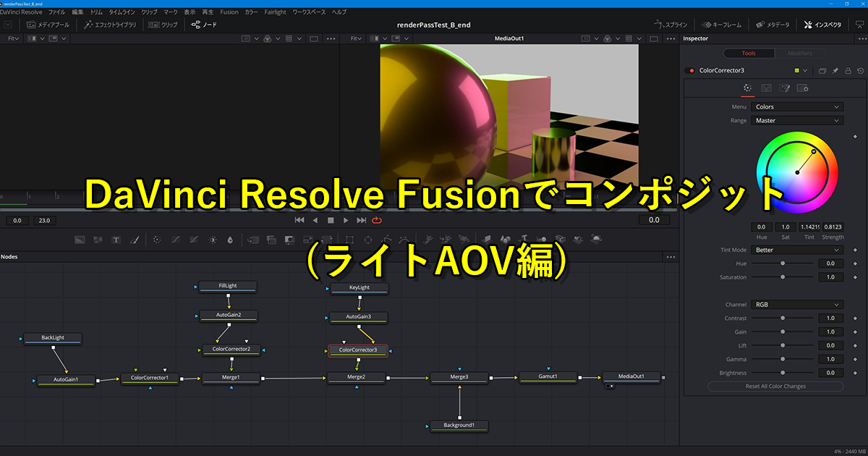Toggle the Metadata panel button
Image resolution: width=868 pixels, height=456 pixels.
pos(772,25)
